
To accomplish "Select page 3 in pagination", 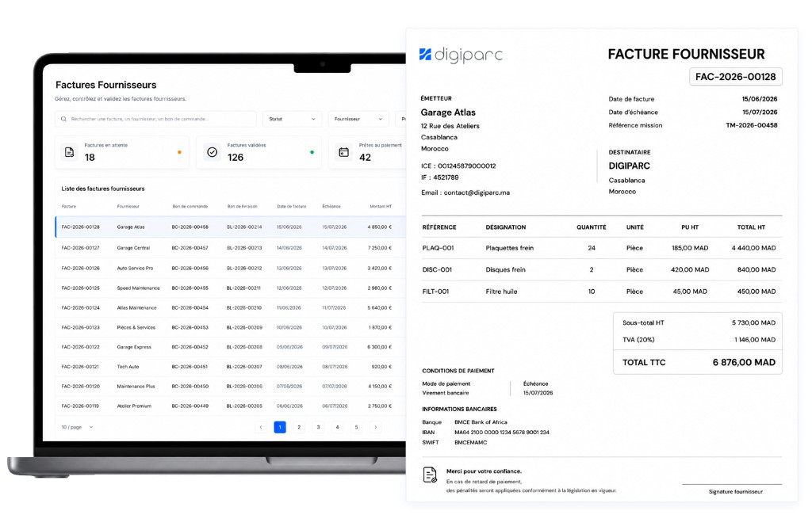I will [318, 428].
